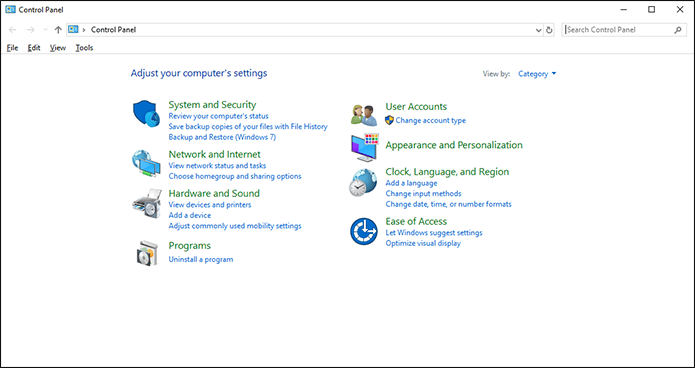Open the Edit menu
This screenshot has width=695, height=368.
(x=34, y=48)
